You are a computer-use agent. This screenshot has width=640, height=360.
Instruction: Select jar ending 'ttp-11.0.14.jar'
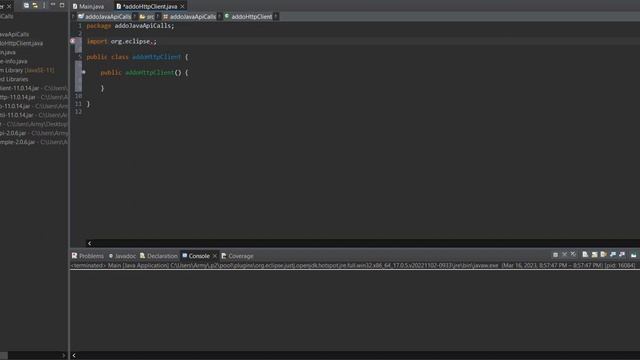(x=34, y=97)
